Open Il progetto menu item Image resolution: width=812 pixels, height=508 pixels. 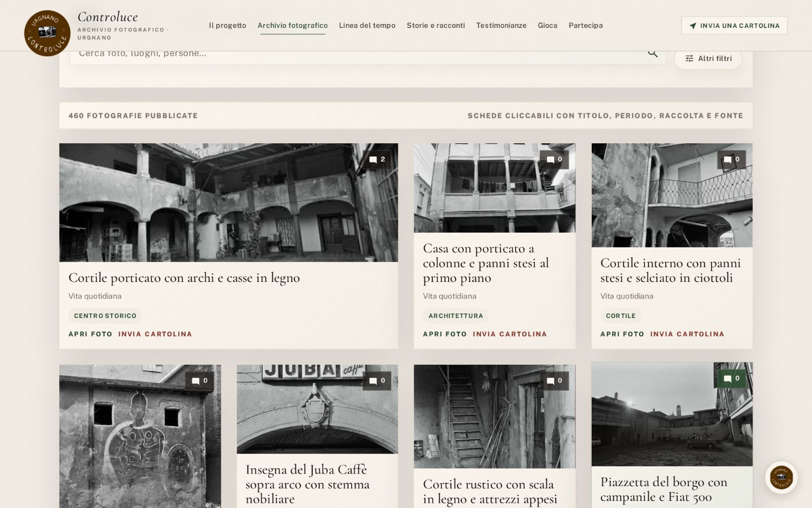click(227, 25)
